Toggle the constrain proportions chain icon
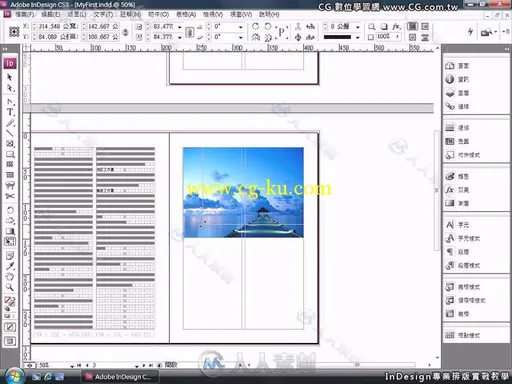The height and width of the screenshot is (384, 512). click(x=189, y=32)
